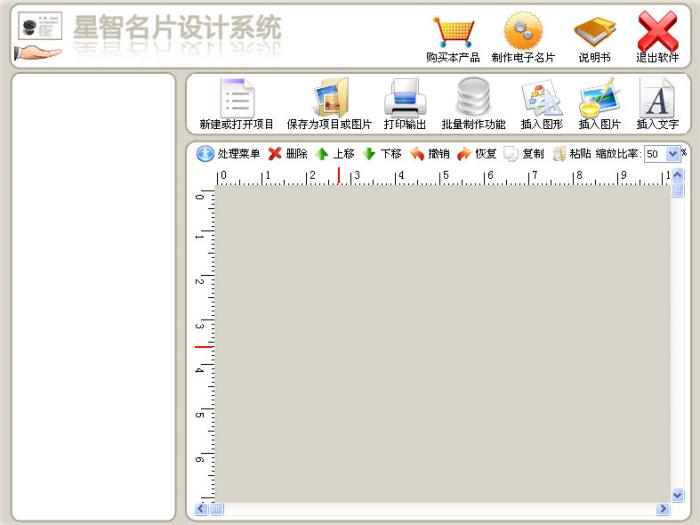Open print output
This screenshot has width=700, height=525.
(x=405, y=104)
